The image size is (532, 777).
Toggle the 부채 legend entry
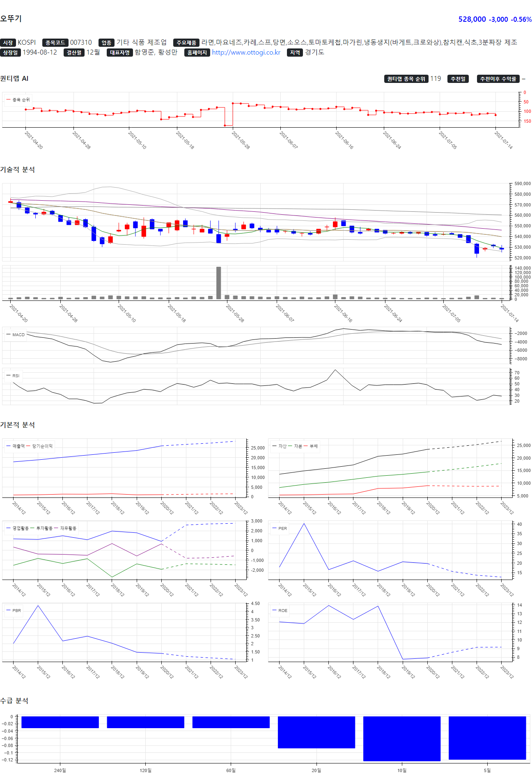point(311,446)
